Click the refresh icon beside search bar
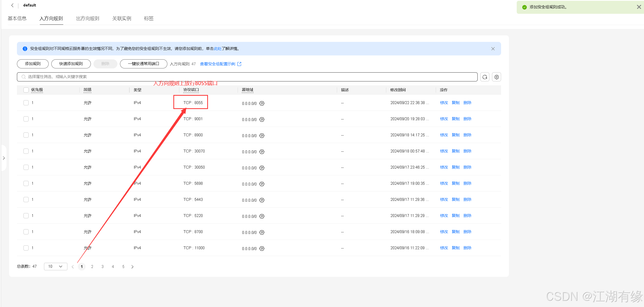This screenshot has width=644, height=307. click(485, 77)
